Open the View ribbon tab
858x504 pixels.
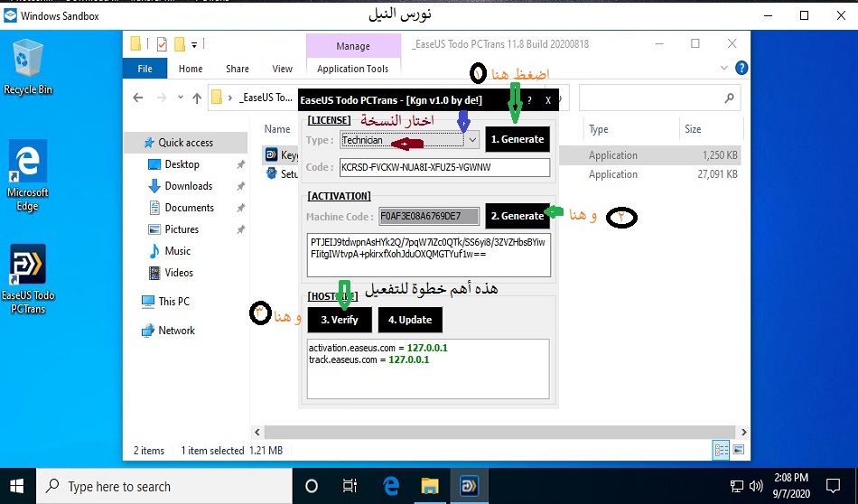(x=282, y=69)
